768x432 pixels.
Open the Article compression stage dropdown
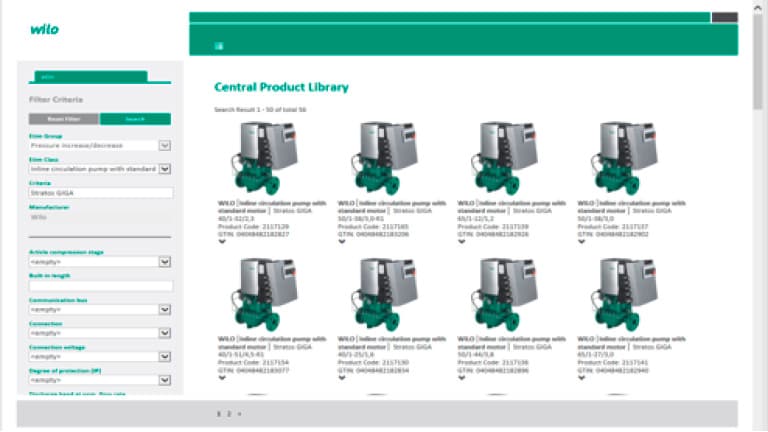click(x=165, y=262)
